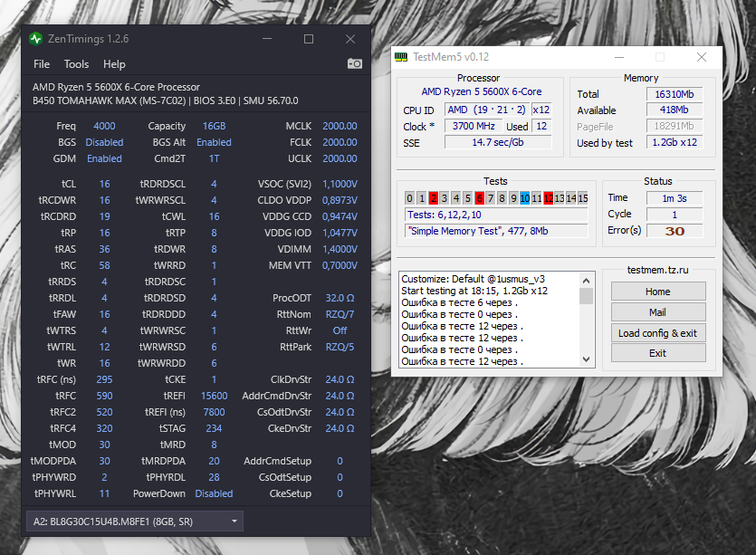Click test box number 6 (red)
Image resolution: width=756 pixels, height=555 pixels.
click(479, 198)
